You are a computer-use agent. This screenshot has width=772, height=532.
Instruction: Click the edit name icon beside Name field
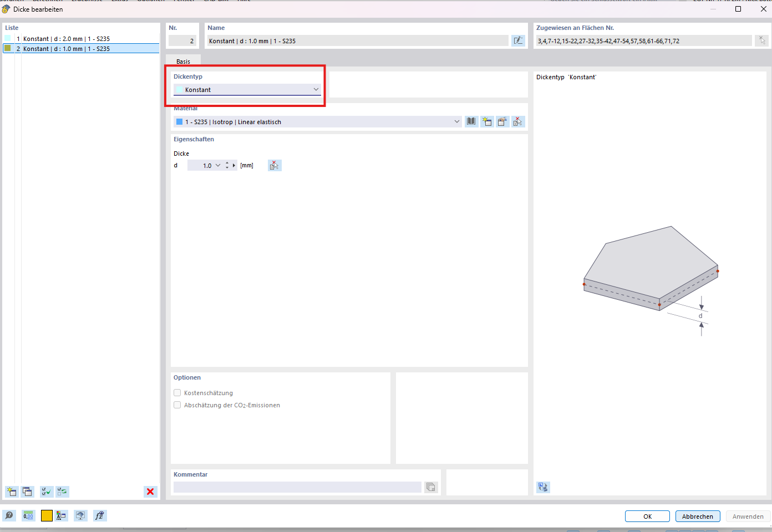(518, 40)
